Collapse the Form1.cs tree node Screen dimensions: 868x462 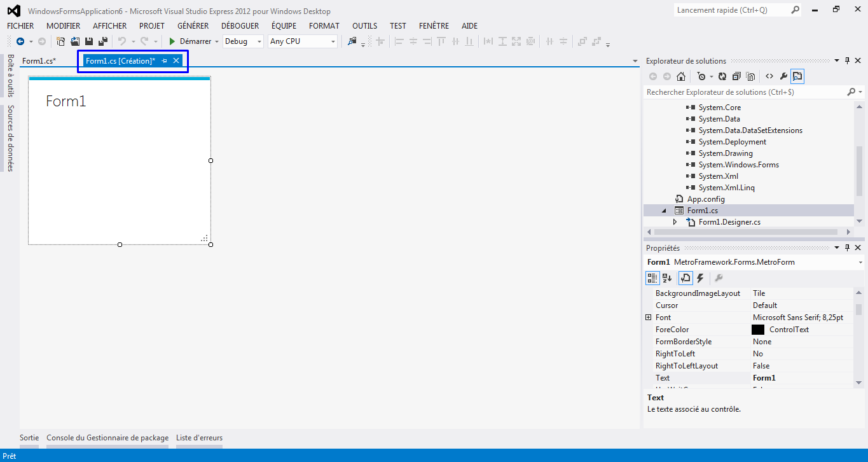[x=665, y=211]
